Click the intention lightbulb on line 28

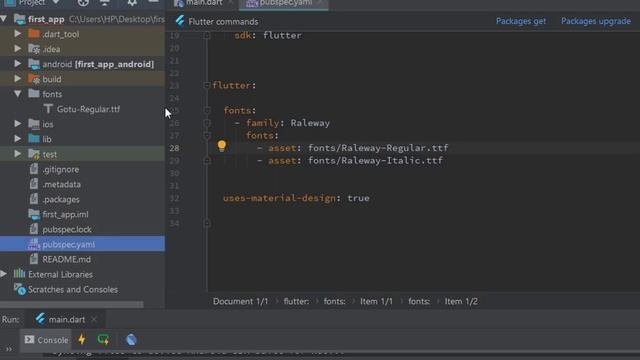[x=222, y=146]
